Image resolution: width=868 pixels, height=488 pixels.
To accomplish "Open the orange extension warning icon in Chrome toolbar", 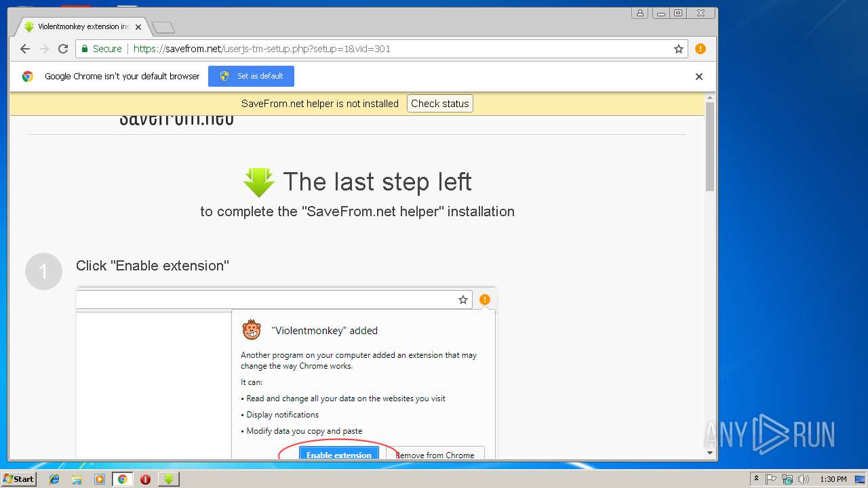I will (x=701, y=49).
